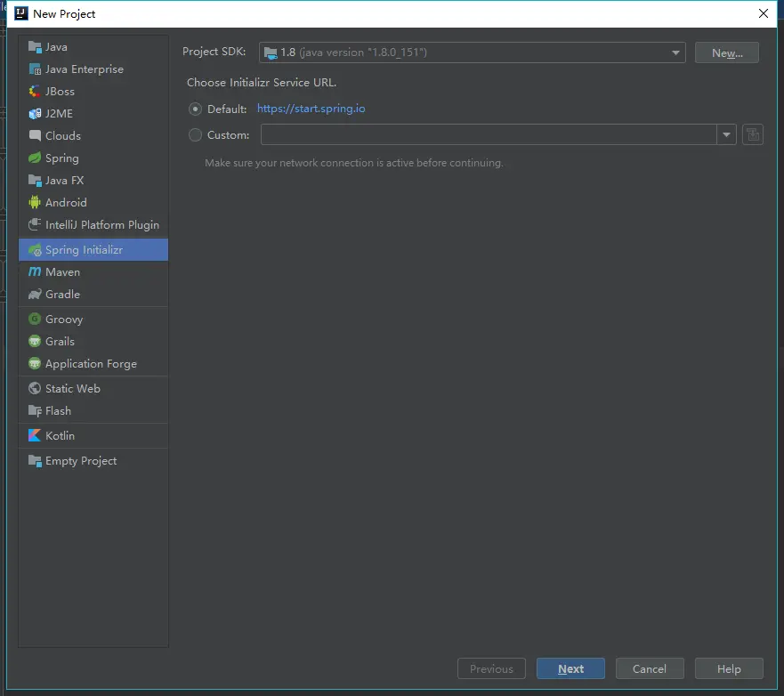Screen dimensions: 784x696
Task: Click the J2ME icon
Action: pos(35,114)
